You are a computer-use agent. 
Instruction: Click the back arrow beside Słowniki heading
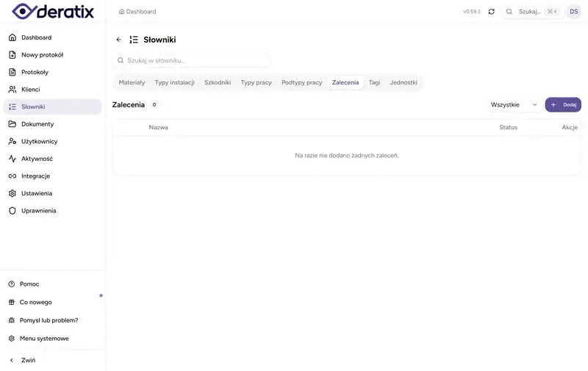pos(119,40)
